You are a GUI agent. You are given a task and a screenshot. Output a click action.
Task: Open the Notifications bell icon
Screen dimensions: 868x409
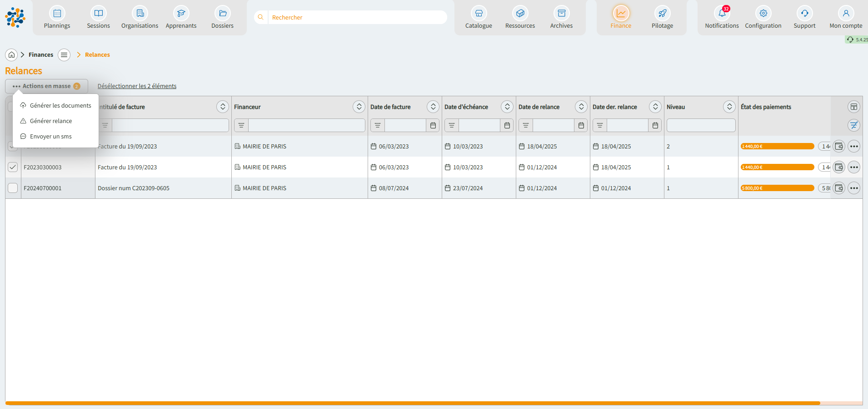point(722,14)
